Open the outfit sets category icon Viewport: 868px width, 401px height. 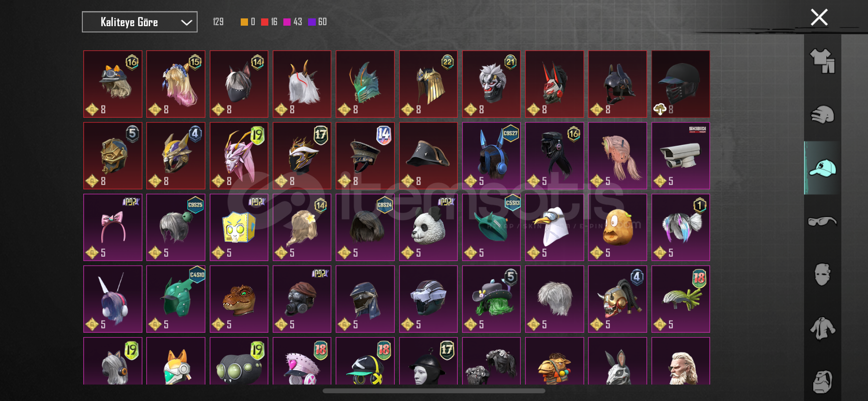[x=822, y=61]
